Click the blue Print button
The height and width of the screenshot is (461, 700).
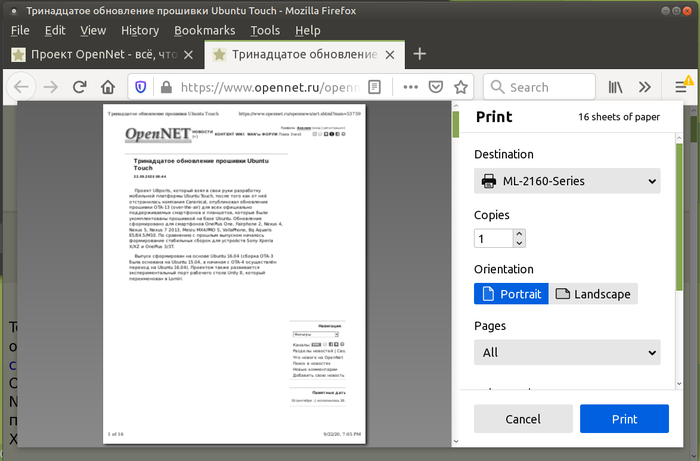pos(624,419)
